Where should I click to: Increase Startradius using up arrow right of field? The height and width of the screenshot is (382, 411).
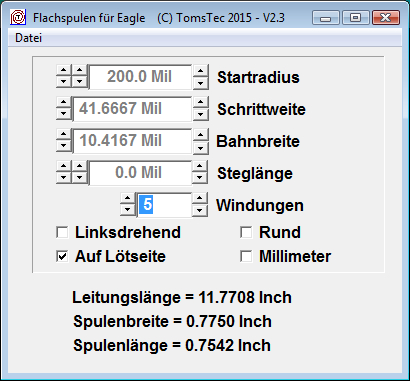[x=200, y=71]
